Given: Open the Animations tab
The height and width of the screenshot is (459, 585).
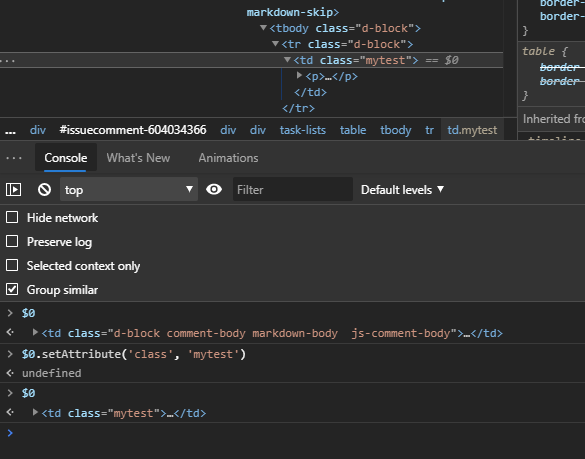Looking at the screenshot, I should pyautogui.click(x=228, y=158).
